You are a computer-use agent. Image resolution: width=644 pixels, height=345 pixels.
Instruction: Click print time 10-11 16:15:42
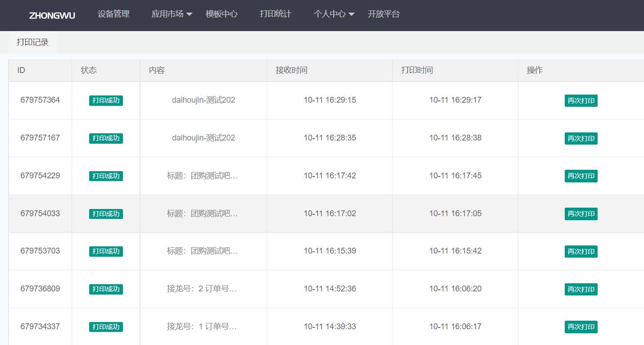pos(455,251)
